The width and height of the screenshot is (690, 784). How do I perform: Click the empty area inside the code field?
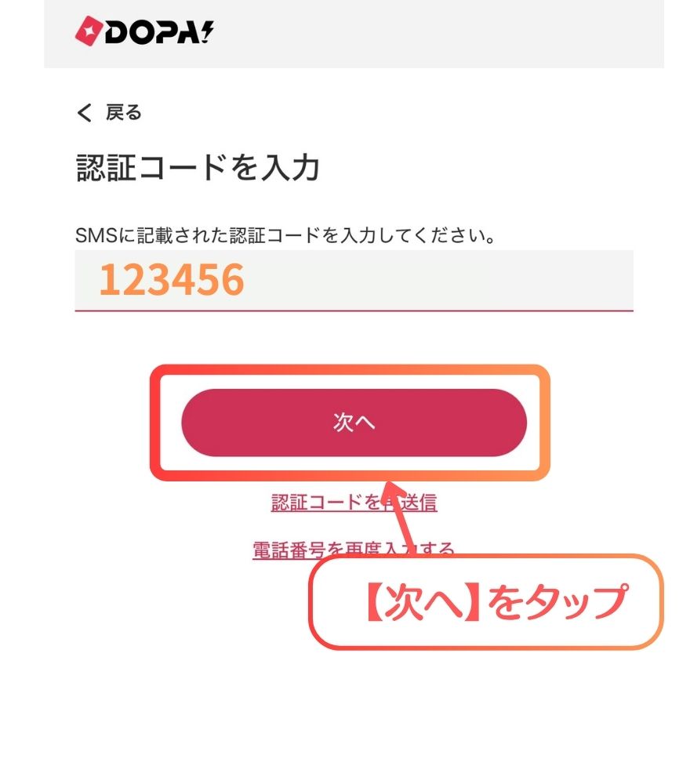coord(440,280)
